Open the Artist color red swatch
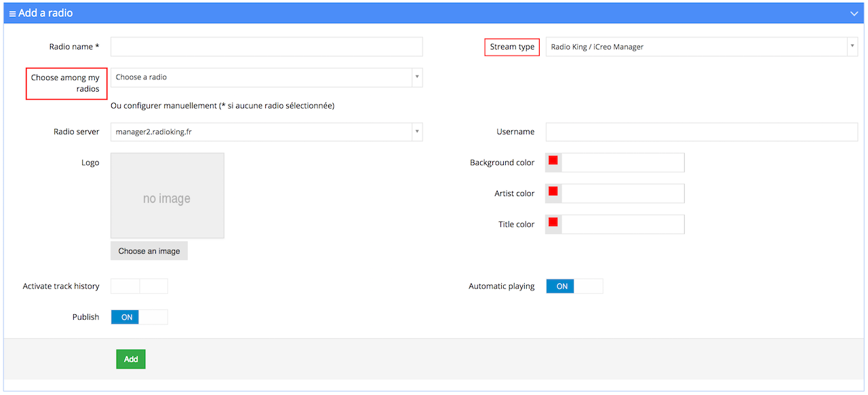Viewport: 868px width, 395px height. pos(553,191)
